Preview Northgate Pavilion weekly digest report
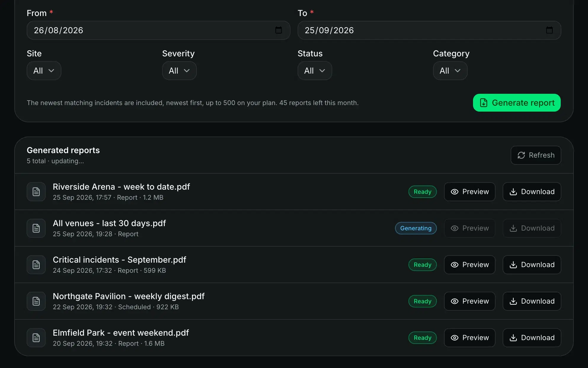Image resolution: width=588 pixels, height=368 pixels. point(469,301)
